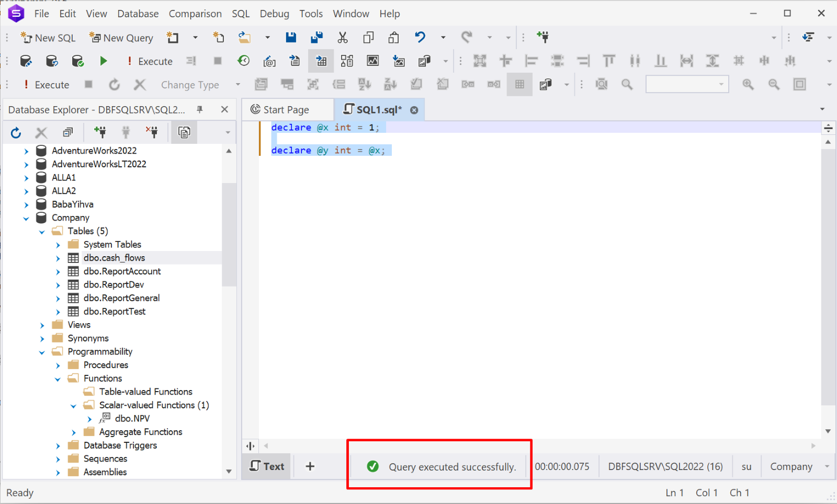Collapse the Programmability folder
837x504 pixels.
pyautogui.click(x=42, y=352)
